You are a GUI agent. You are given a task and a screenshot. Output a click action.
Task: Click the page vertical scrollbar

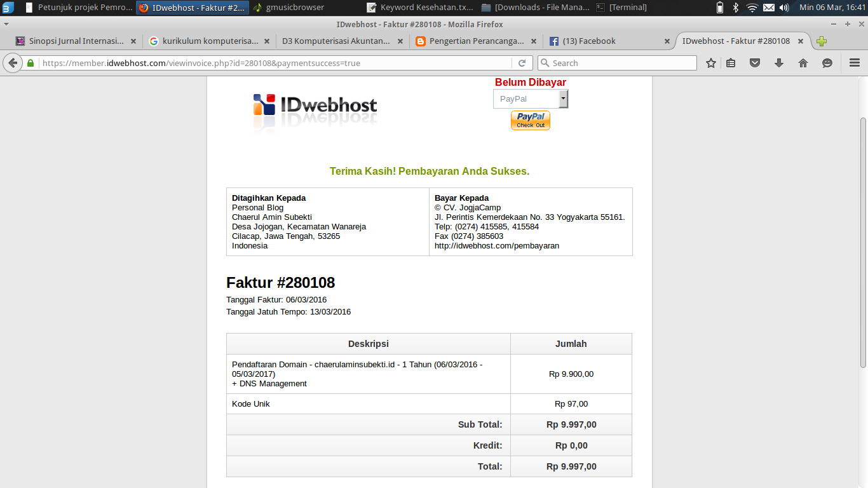tap(863, 241)
